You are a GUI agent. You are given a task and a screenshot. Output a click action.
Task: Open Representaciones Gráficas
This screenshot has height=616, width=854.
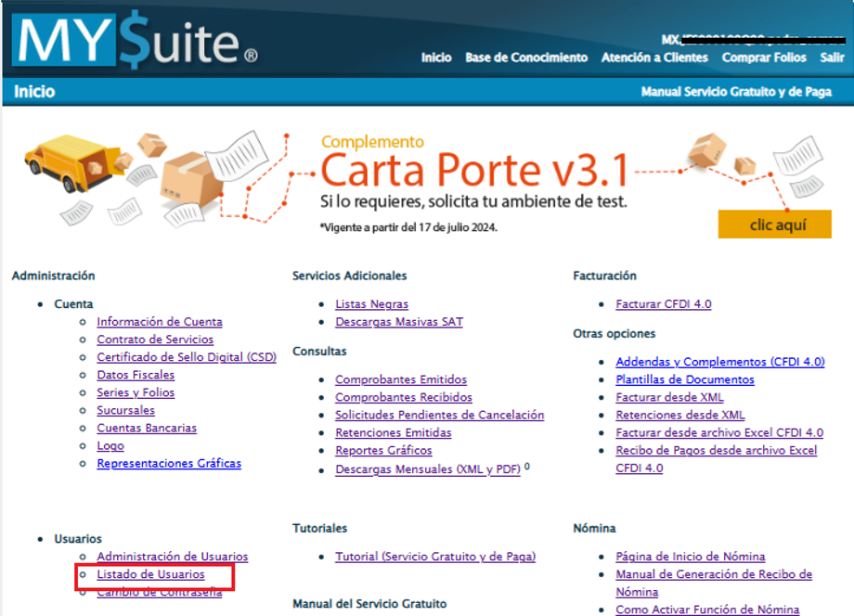tap(169, 464)
